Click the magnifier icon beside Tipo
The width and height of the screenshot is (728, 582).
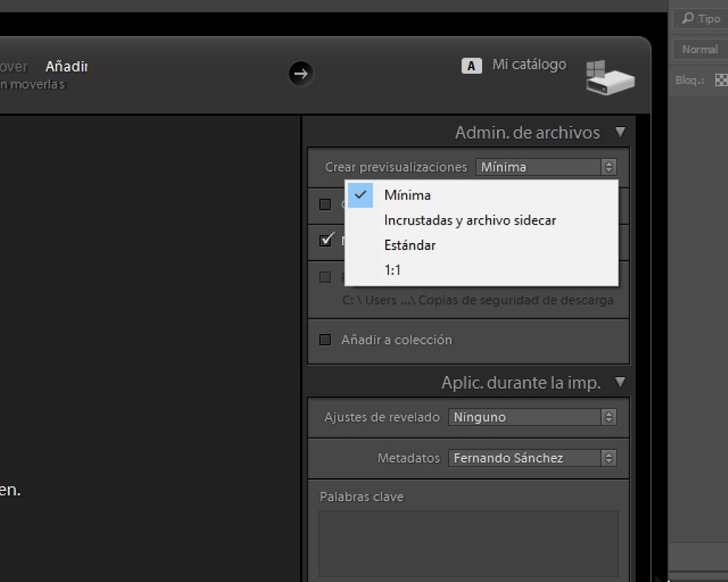click(688, 18)
